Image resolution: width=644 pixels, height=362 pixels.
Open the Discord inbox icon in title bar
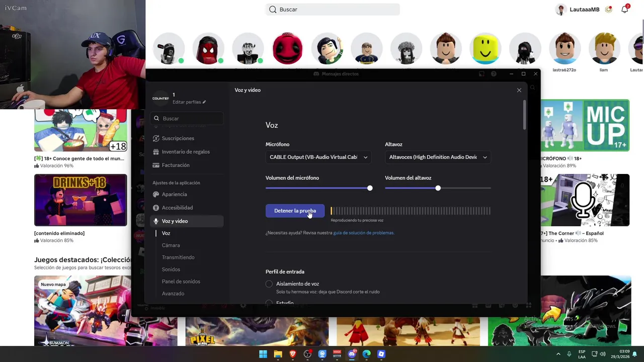pos(481,74)
